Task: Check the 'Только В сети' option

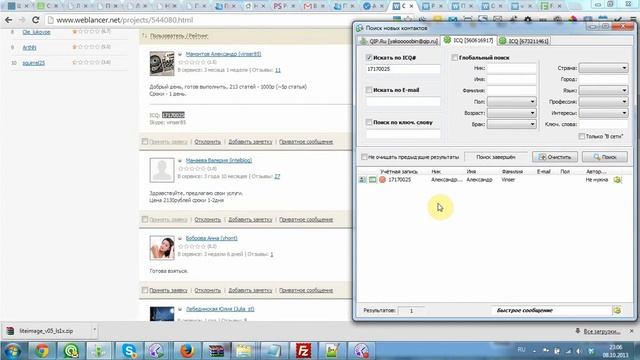Action: coord(582,136)
